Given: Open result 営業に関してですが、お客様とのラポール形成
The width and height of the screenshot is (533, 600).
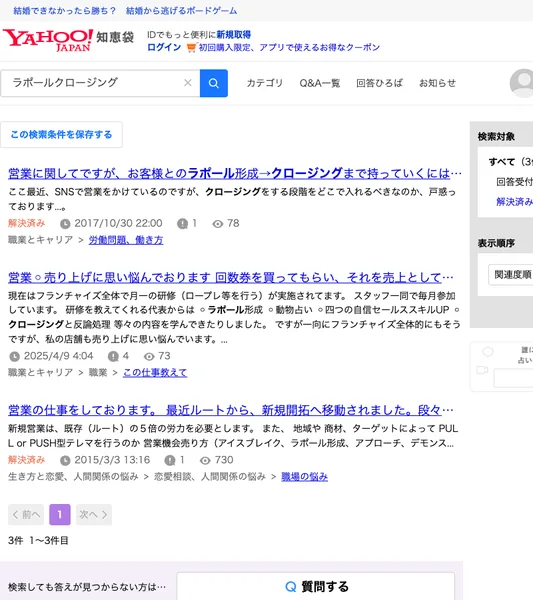Looking at the screenshot, I should pyautogui.click(x=235, y=173).
